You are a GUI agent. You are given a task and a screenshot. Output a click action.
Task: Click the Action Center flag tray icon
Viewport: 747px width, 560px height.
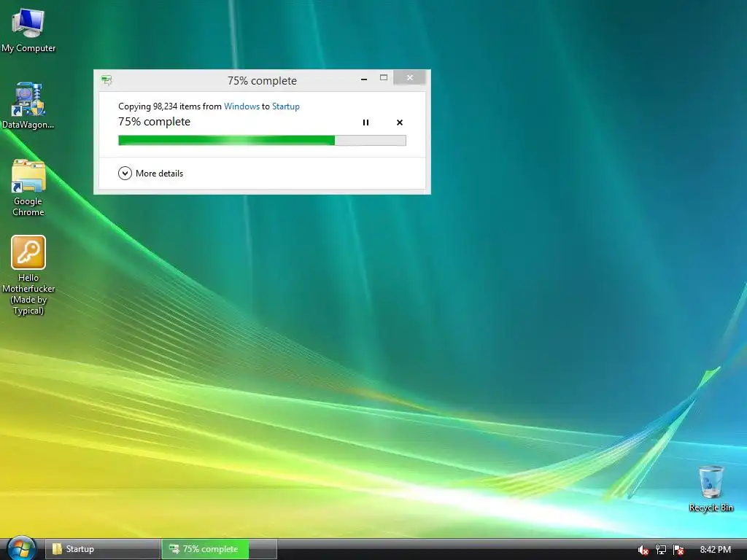[x=678, y=550]
